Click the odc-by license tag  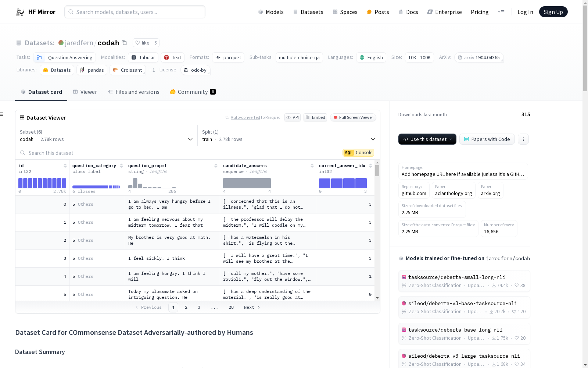195,70
